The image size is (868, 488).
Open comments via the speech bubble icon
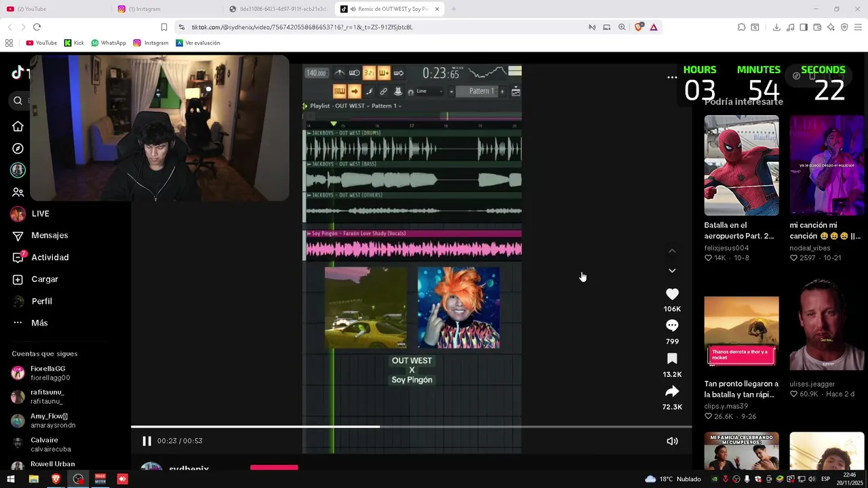click(672, 326)
